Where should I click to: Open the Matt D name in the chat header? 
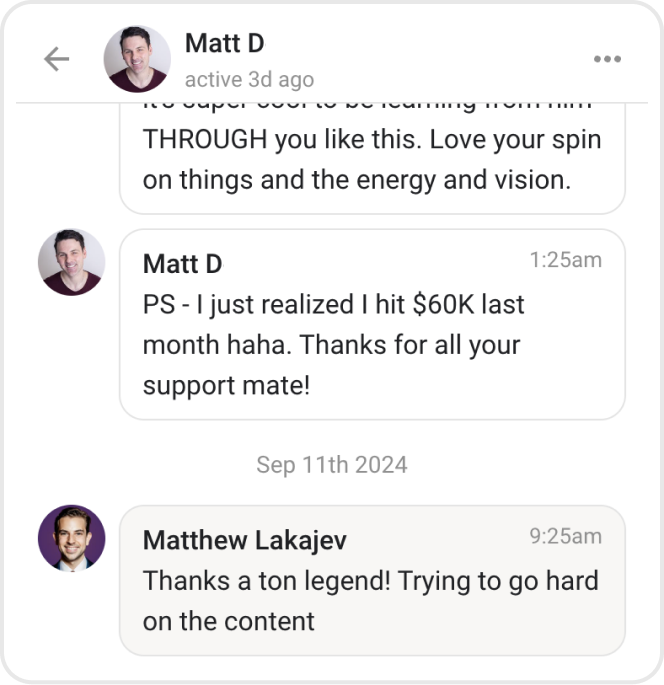pos(224,43)
